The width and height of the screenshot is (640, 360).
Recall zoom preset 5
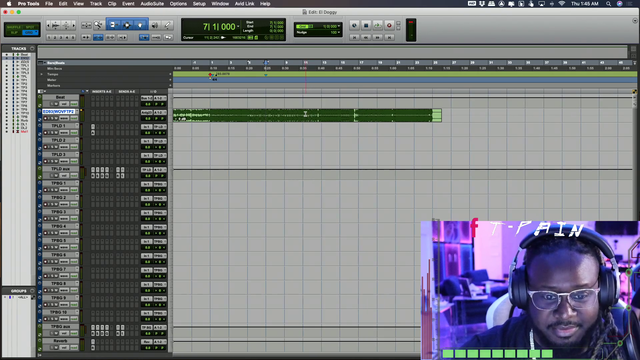point(73,37)
